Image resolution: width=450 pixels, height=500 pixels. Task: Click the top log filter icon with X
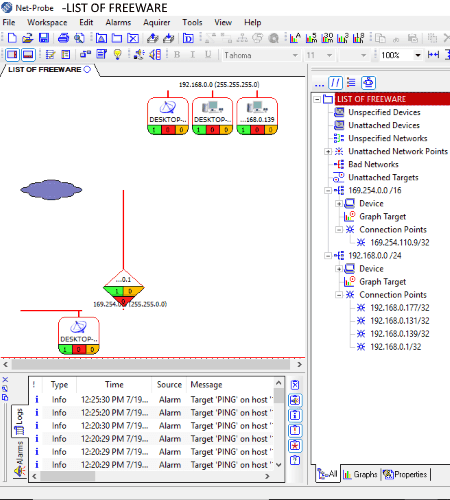pos(295,385)
